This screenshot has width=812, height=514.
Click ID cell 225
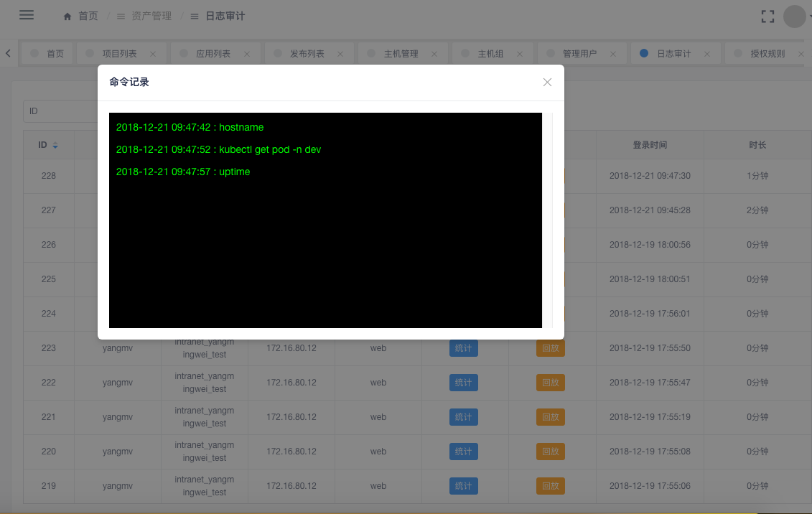pyautogui.click(x=49, y=279)
